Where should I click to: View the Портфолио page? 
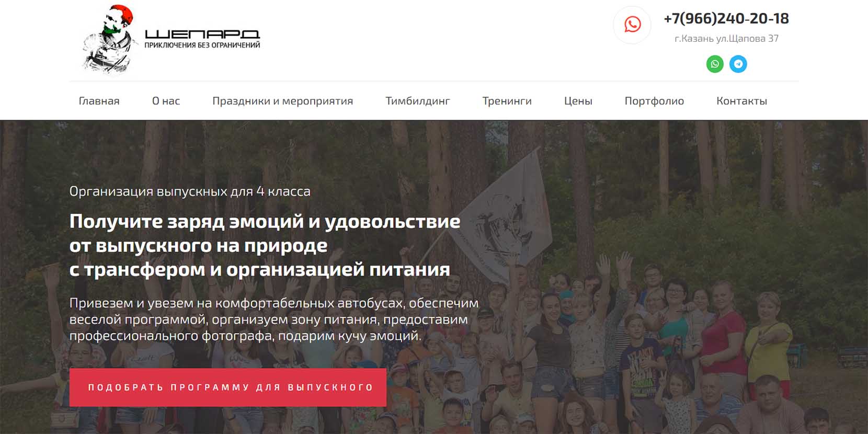click(654, 101)
